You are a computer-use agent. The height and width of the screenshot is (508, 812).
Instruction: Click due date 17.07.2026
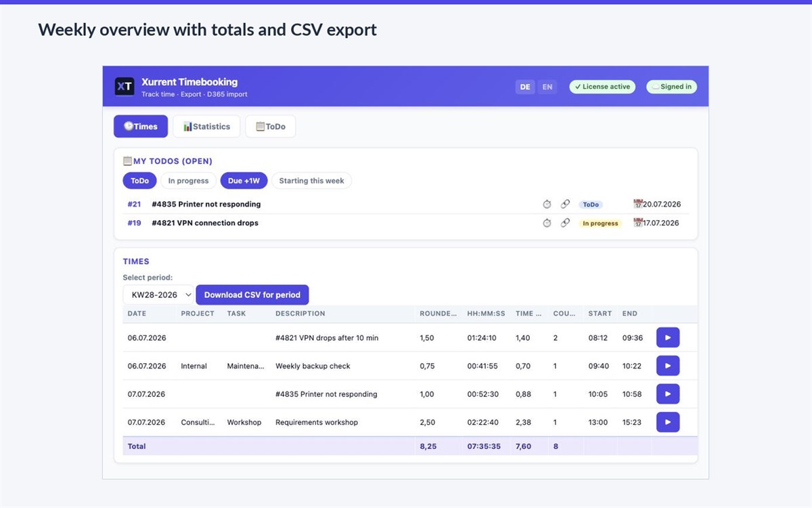point(661,223)
